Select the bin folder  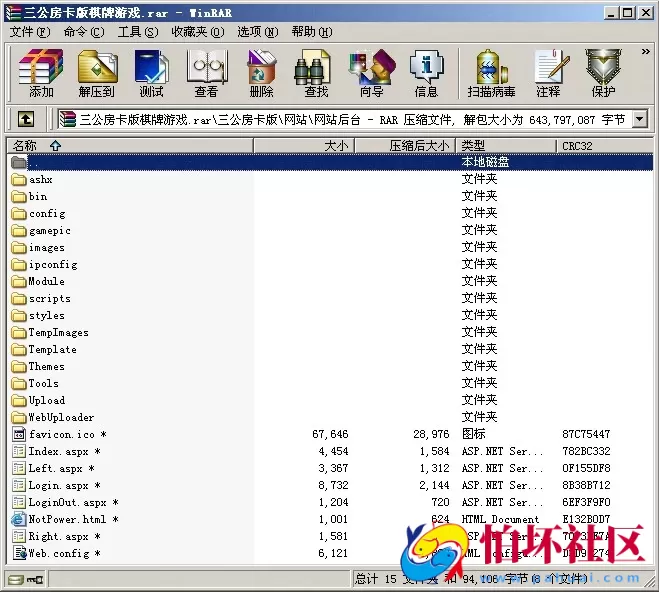29,196
